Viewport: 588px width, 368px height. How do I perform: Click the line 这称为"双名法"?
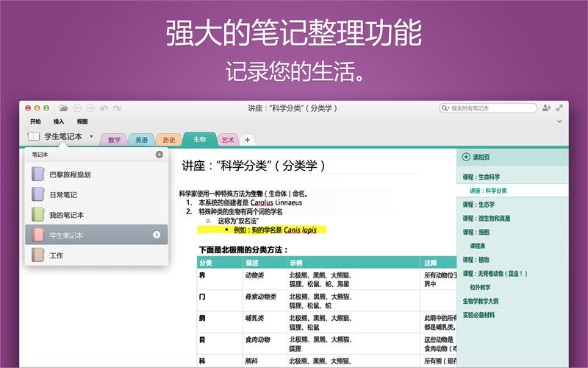(x=238, y=221)
